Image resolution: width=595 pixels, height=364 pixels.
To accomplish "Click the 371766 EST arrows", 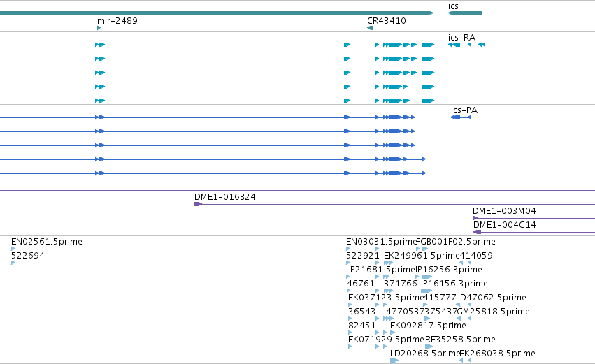I will coord(388,291).
